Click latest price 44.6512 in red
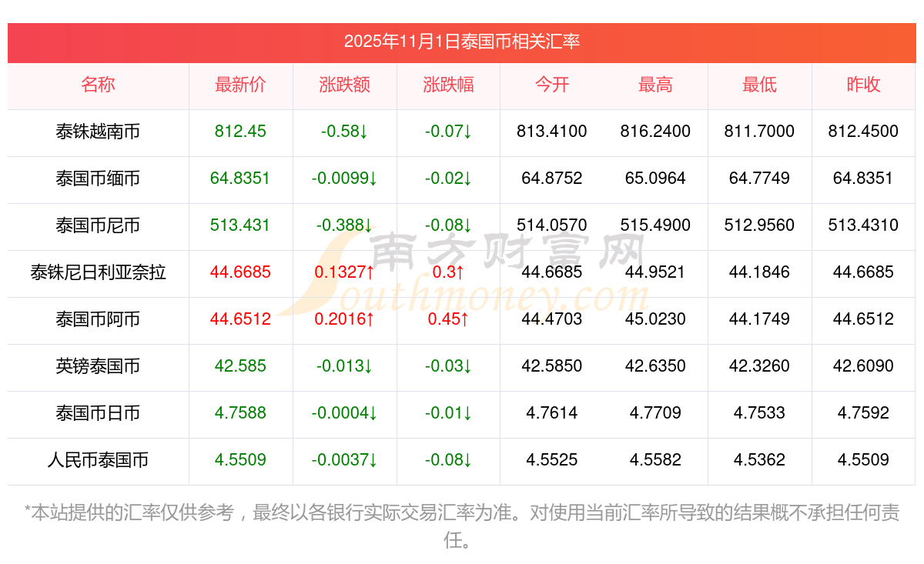This screenshot has width=924, height=564. click(x=240, y=319)
